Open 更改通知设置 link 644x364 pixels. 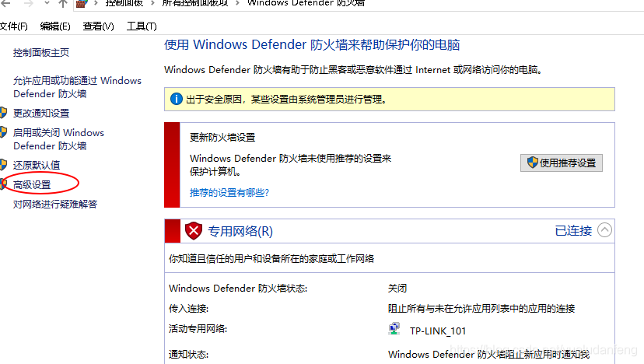pyautogui.click(x=41, y=113)
